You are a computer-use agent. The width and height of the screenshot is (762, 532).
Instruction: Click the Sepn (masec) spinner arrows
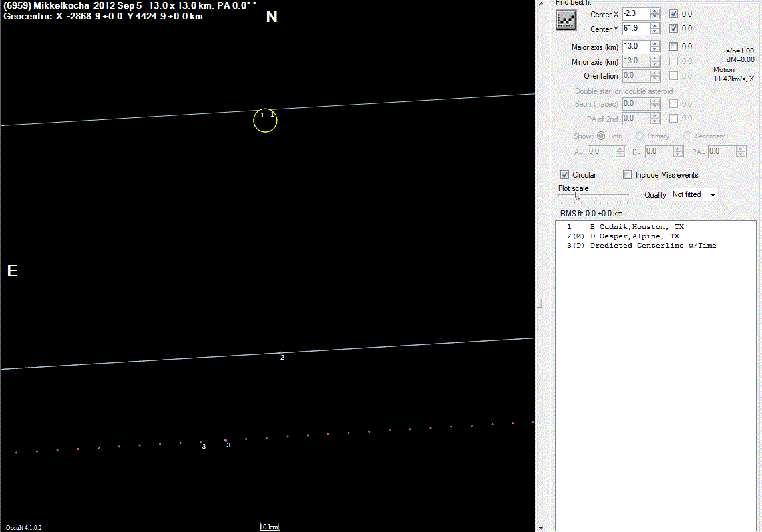(655, 104)
